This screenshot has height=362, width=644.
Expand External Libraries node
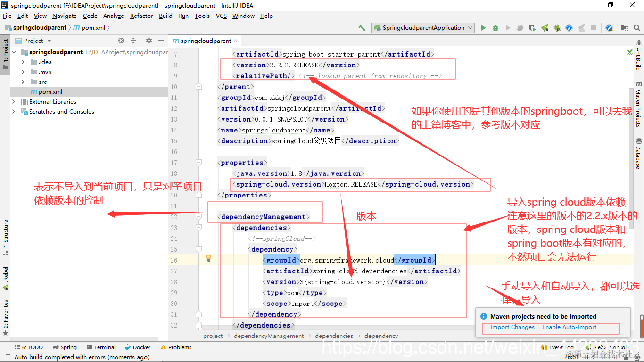[x=14, y=102]
